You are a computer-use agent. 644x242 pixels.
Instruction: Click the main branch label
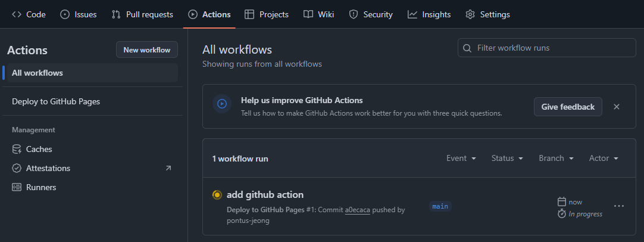(x=440, y=206)
